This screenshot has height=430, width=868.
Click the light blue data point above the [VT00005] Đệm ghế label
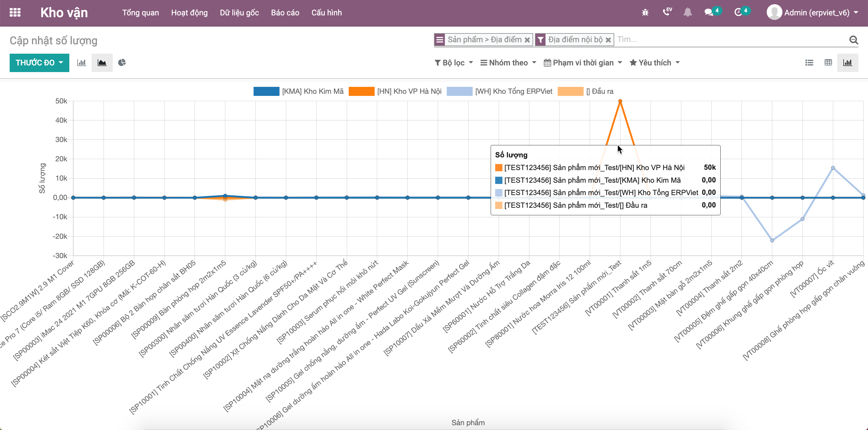click(772, 240)
